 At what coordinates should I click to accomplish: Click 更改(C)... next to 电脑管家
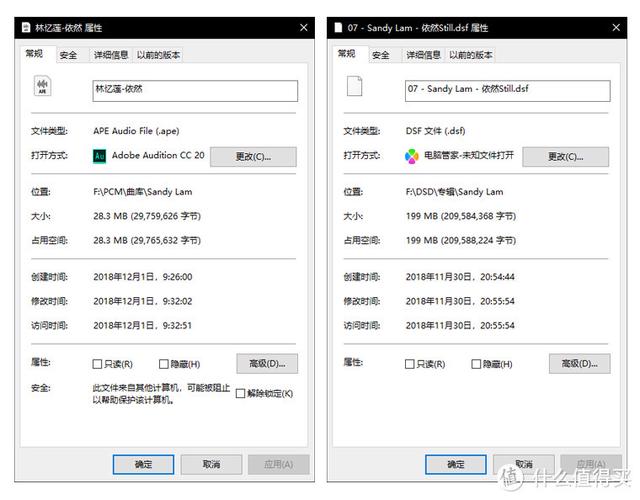(x=566, y=157)
